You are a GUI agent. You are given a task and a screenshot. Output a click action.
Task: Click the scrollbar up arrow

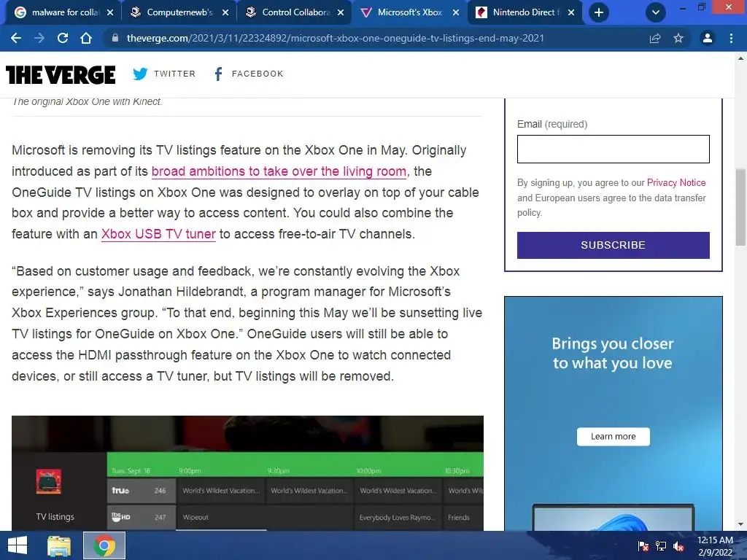coord(740,58)
